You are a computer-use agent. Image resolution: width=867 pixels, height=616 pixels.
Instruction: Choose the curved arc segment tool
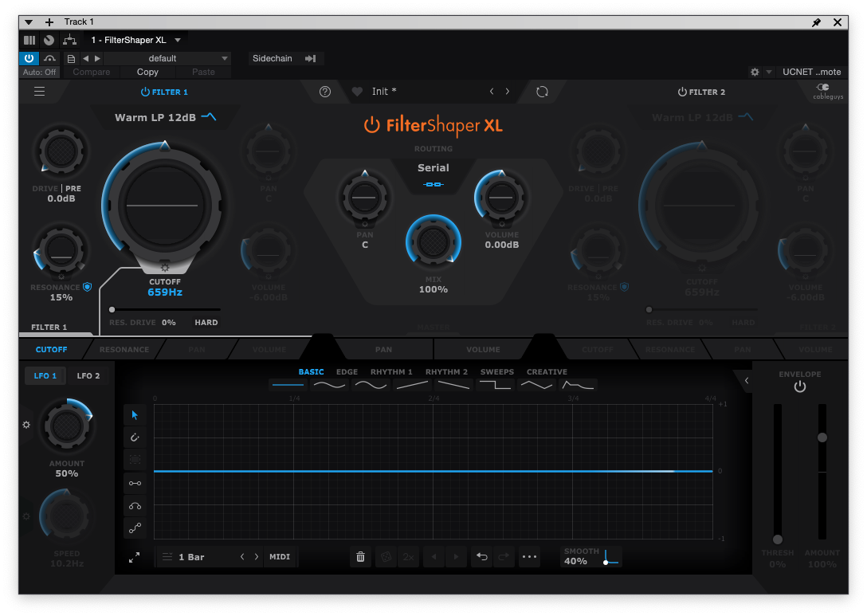pos(135,506)
